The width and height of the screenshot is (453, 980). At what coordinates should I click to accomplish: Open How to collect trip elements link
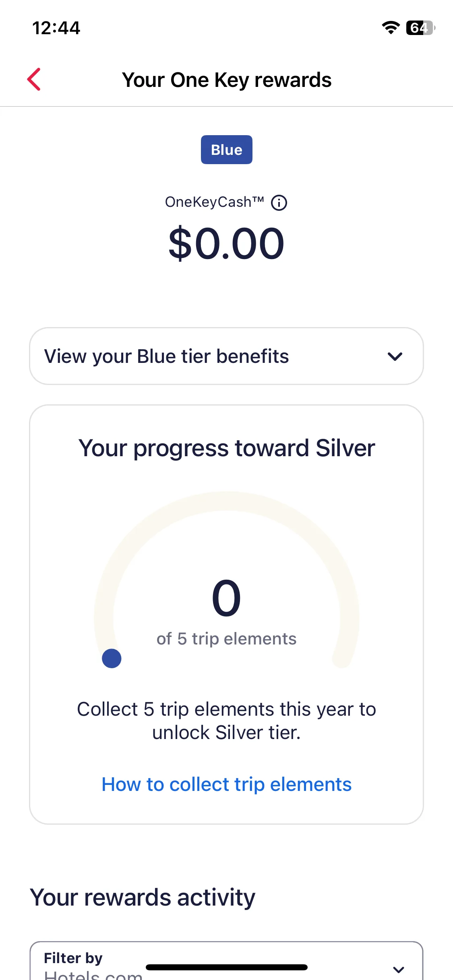tap(227, 784)
